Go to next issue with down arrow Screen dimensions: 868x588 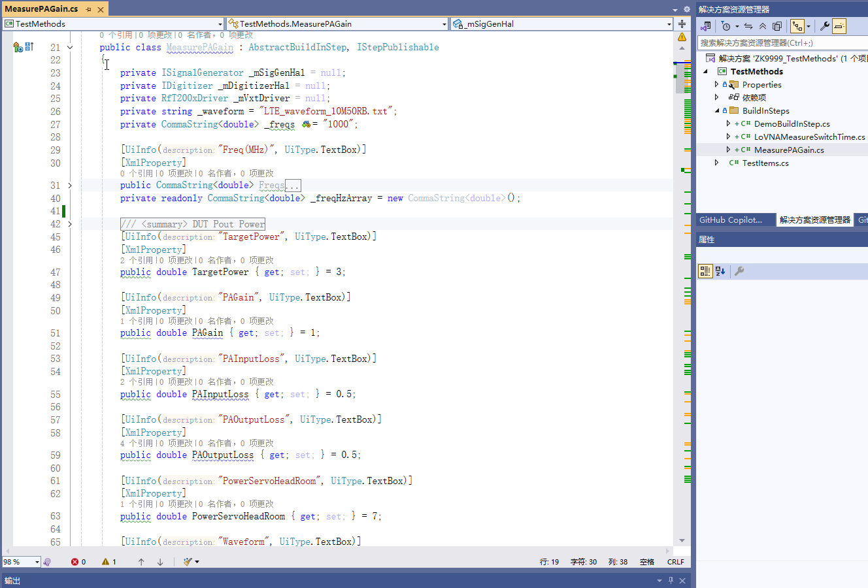(x=160, y=562)
